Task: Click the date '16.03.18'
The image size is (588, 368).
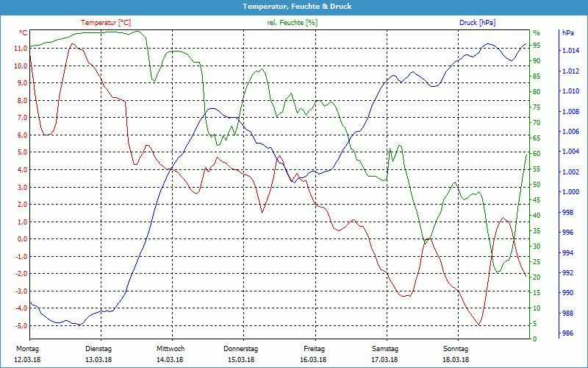Action: click(x=313, y=360)
